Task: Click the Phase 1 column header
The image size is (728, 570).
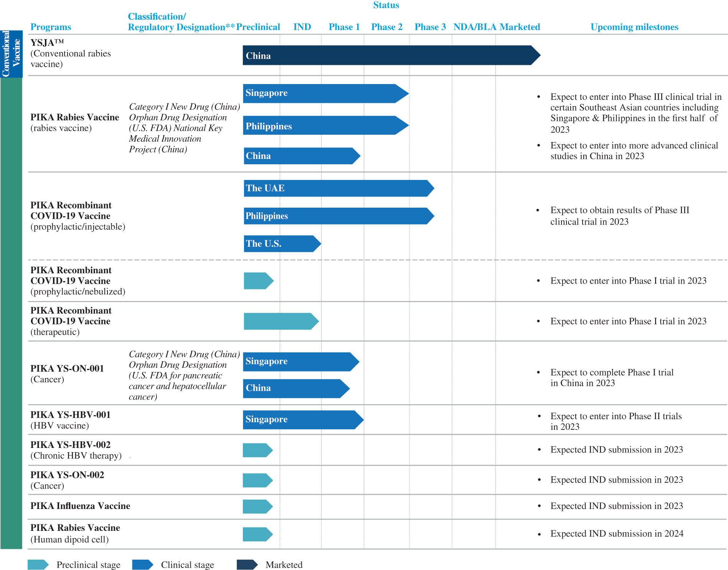Action: pyautogui.click(x=344, y=27)
